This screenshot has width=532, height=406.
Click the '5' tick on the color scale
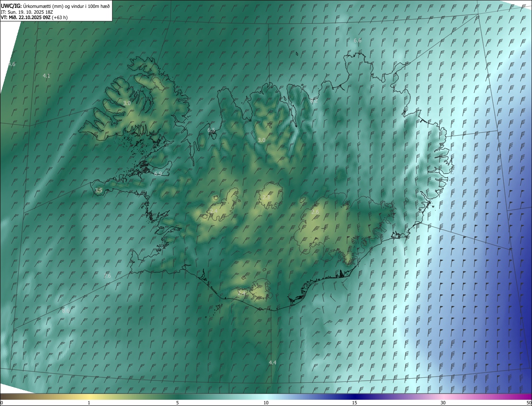coord(177,403)
